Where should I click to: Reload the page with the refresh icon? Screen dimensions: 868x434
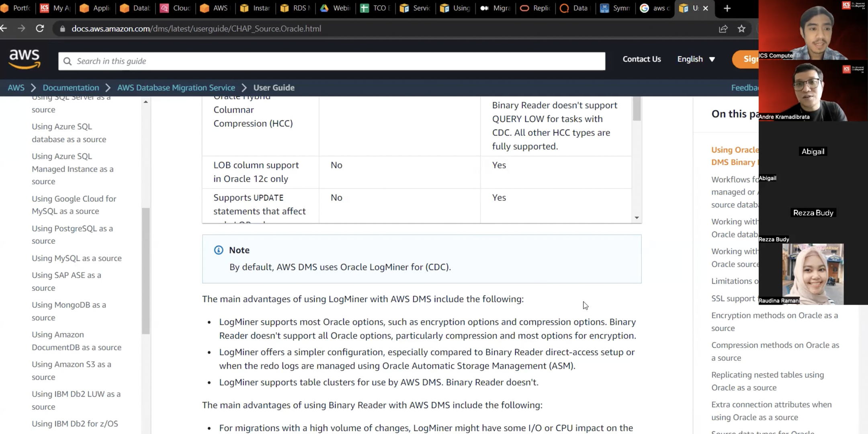[40, 29]
